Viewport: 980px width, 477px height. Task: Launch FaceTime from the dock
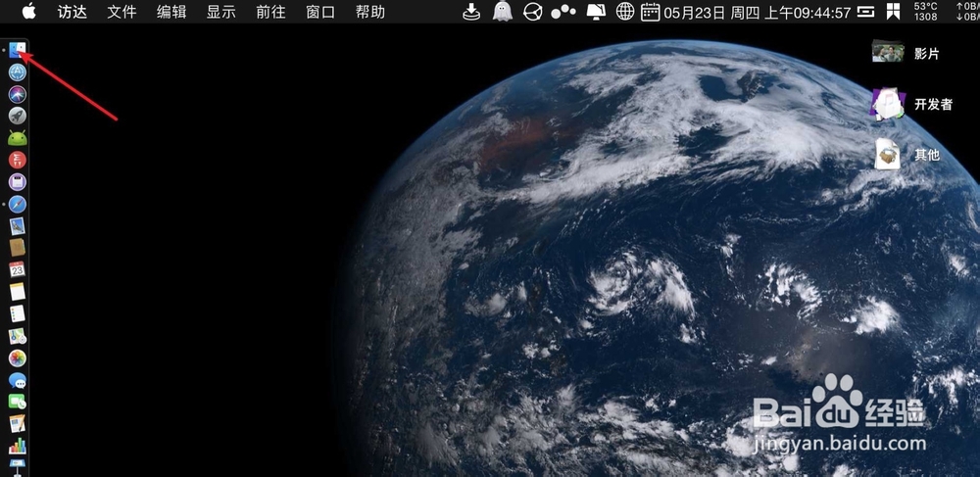point(18,403)
